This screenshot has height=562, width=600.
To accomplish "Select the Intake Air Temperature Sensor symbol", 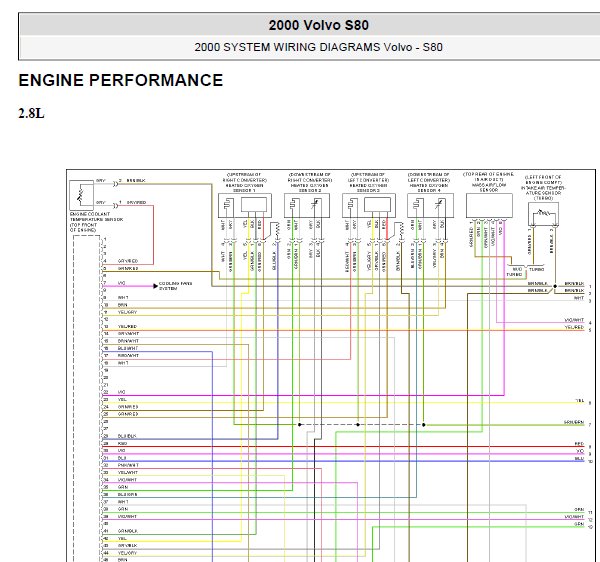I will pyautogui.click(x=543, y=213).
